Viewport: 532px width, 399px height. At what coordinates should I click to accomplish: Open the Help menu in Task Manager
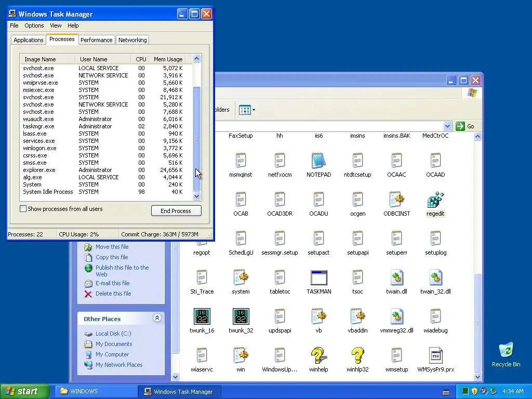(x=73, y=25)
